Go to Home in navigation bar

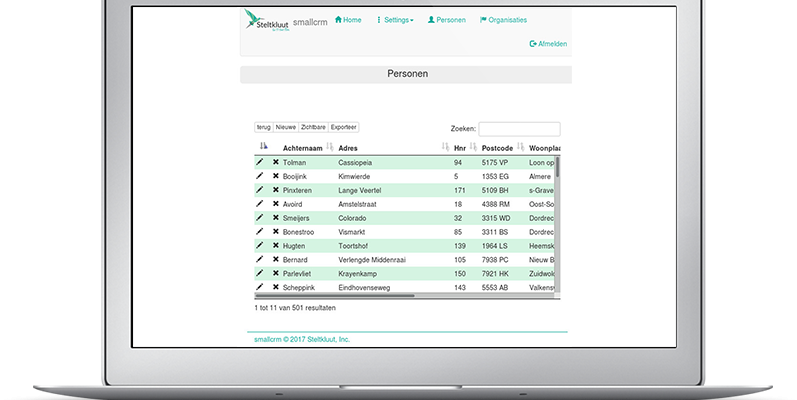pyautogui.click(x=348, y=20)
